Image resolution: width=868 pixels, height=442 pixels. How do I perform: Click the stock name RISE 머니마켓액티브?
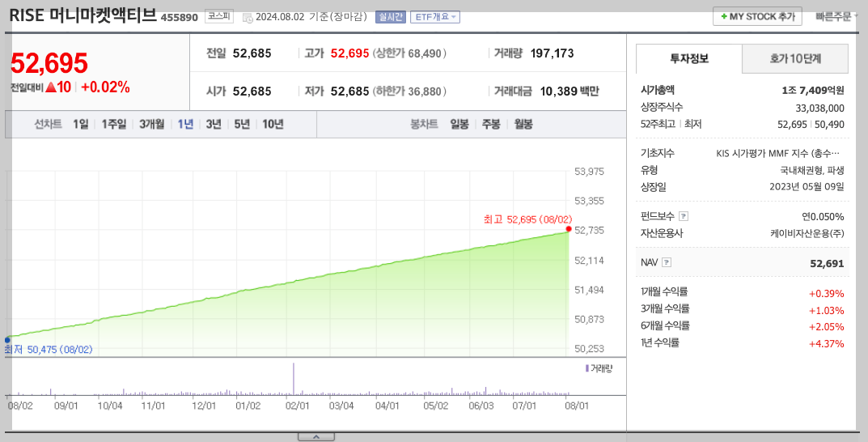click(x=83, y=15)
